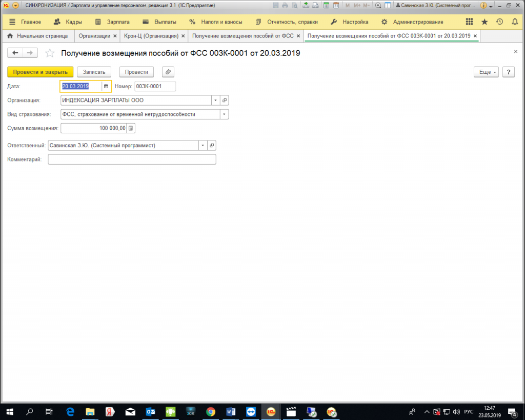This screenshot has height=420, width=525.
Task: Show history via the clock icon
Action: tap(499, 22)
